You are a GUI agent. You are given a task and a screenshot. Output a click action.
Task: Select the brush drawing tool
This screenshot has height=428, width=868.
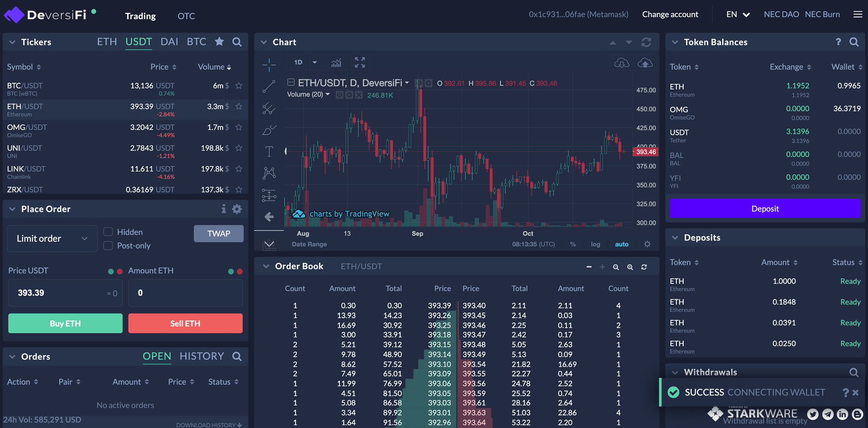(x=269, y=130)
